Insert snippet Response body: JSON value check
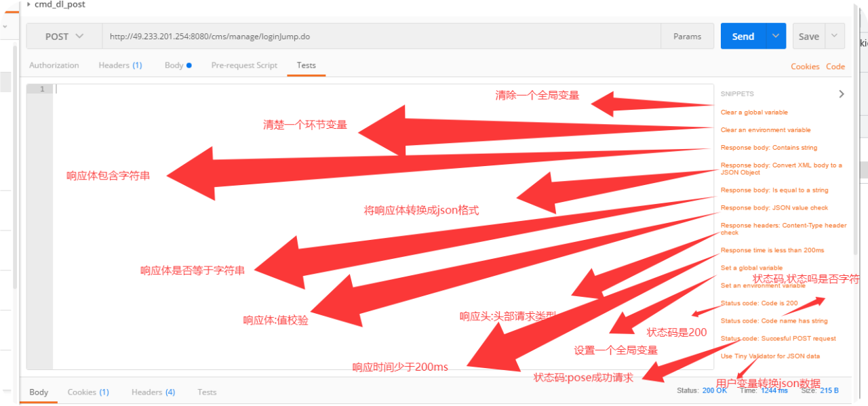Screen dimensions: 868x406 774,208
